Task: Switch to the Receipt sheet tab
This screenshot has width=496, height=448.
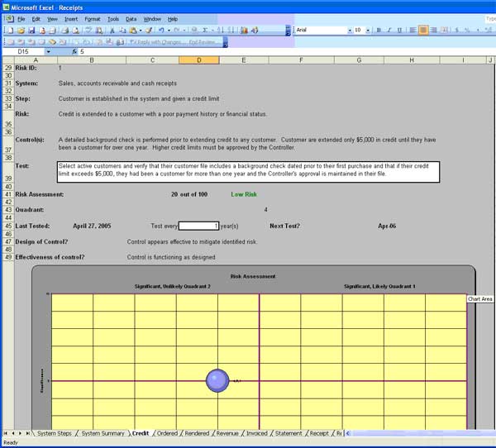Action: (319, 433)
